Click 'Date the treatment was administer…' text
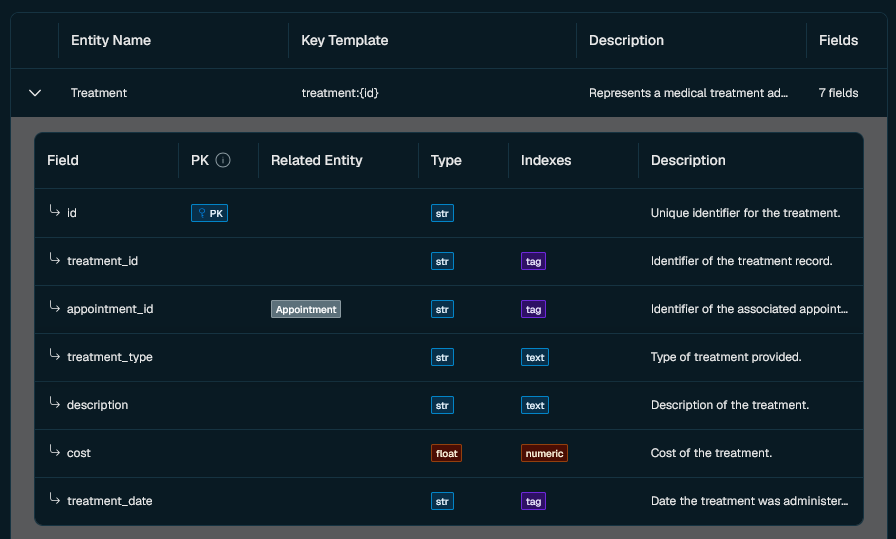 click(x=749, y=501)
